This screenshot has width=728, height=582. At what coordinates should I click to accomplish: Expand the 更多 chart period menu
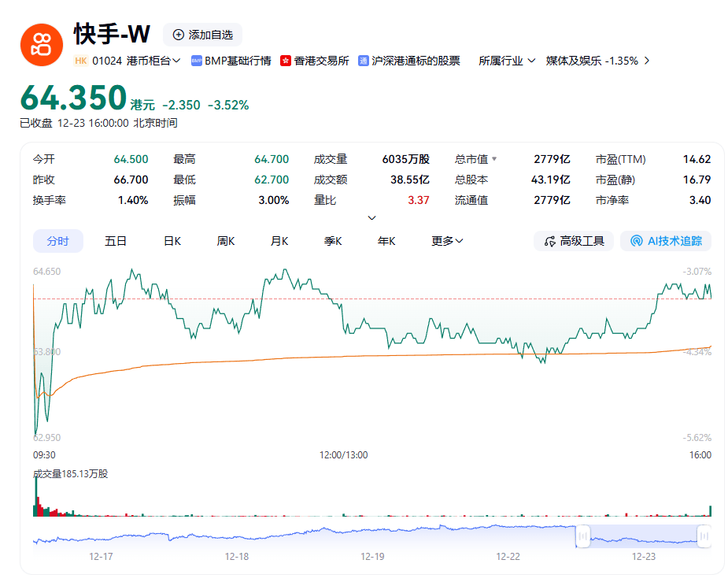[446, 241]
